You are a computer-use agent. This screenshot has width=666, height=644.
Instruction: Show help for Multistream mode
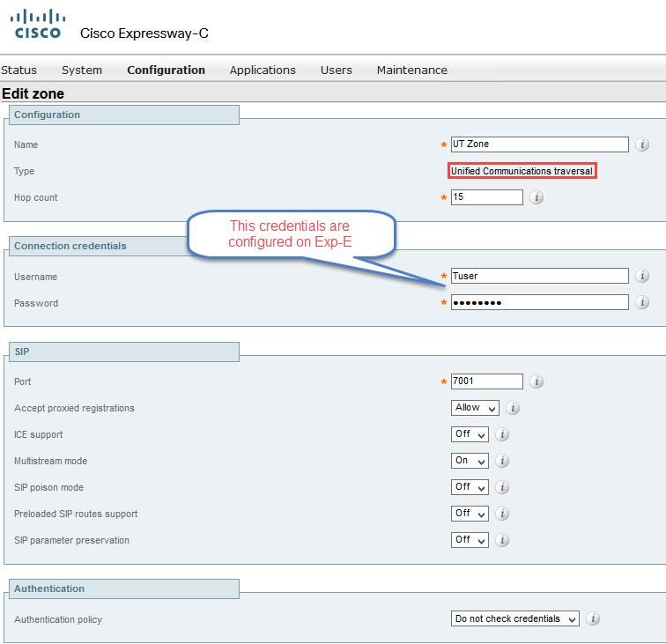coord(502,461)
